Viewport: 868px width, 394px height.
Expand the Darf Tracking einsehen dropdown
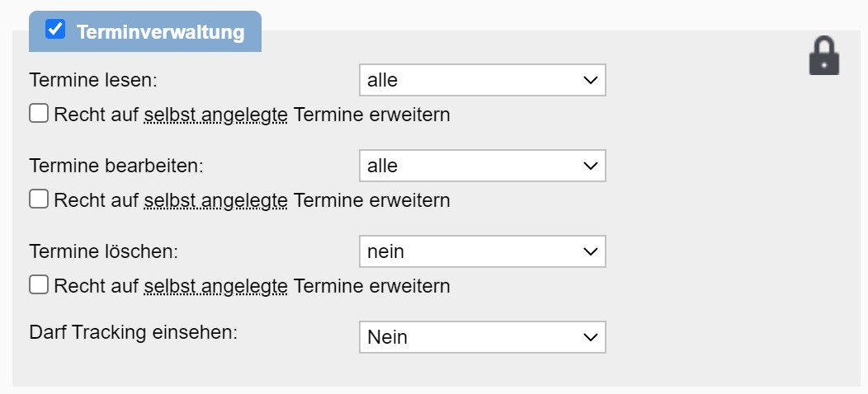[x=482, y=337]
